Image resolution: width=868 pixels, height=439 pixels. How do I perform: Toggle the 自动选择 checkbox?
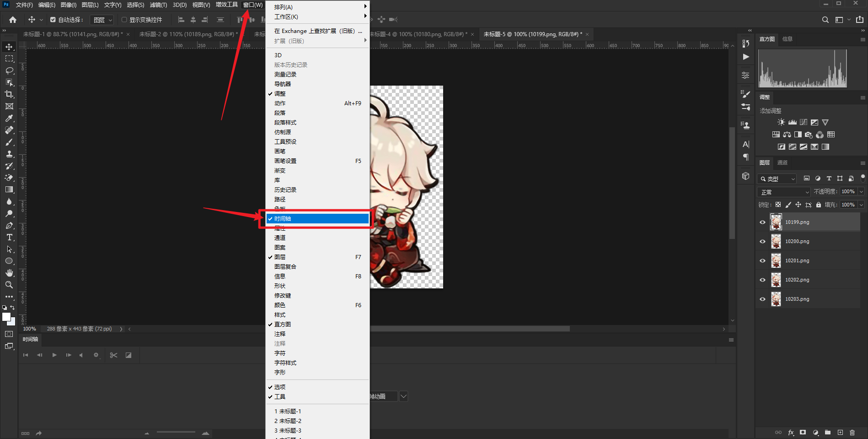[53, 20]
